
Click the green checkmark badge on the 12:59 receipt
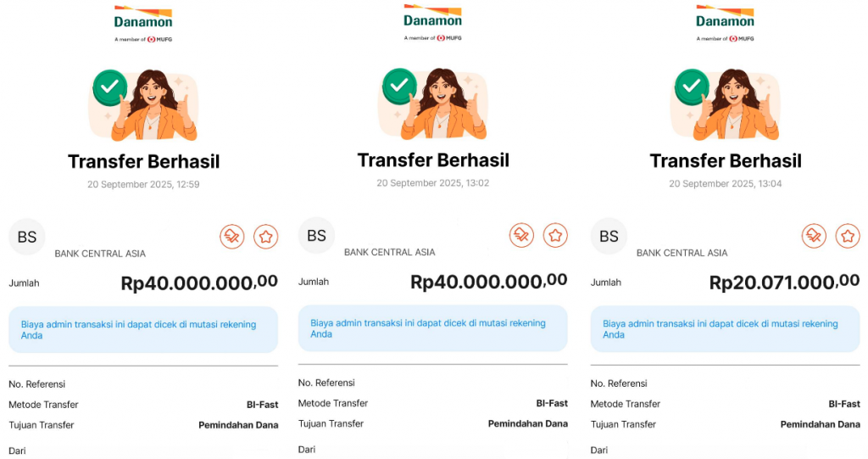(x=109, y=86)
